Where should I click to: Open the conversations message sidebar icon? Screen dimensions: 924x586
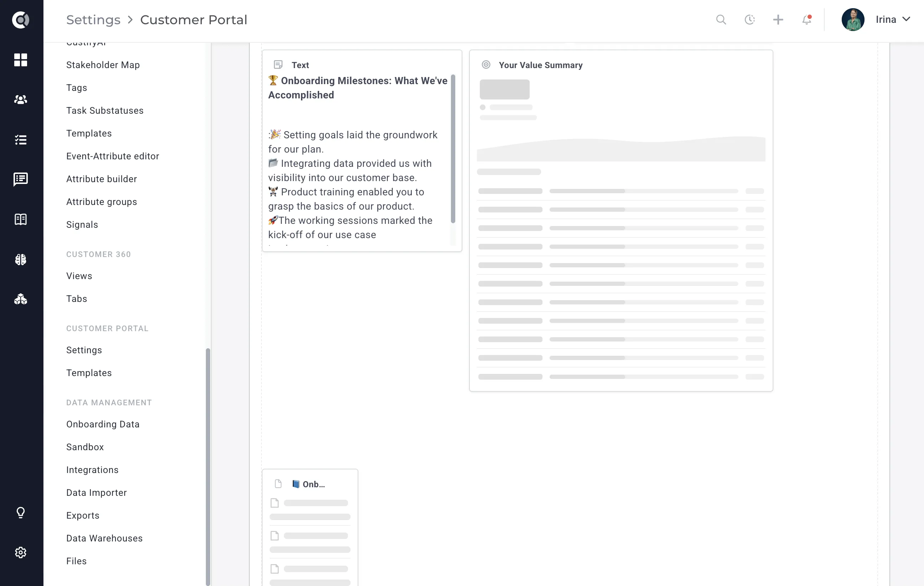(x=21, y=179)
